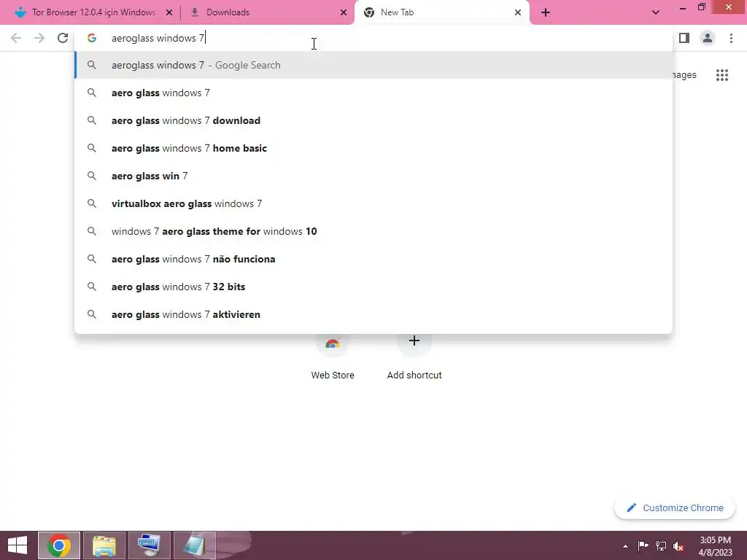Viewport: 747px width, 560px height.
Task: Go forward using the forward arrow
Action: click(39, 38)
